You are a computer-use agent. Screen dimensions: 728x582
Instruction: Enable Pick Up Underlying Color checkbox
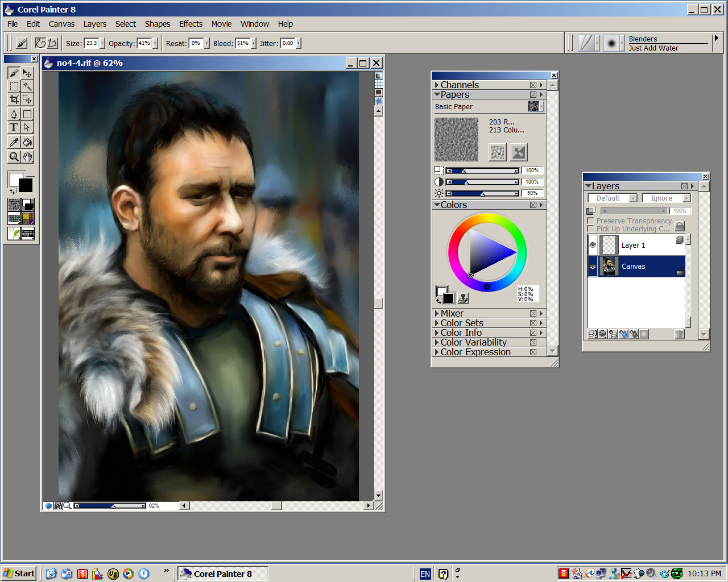pyautogui.click(x=590, y=228)
